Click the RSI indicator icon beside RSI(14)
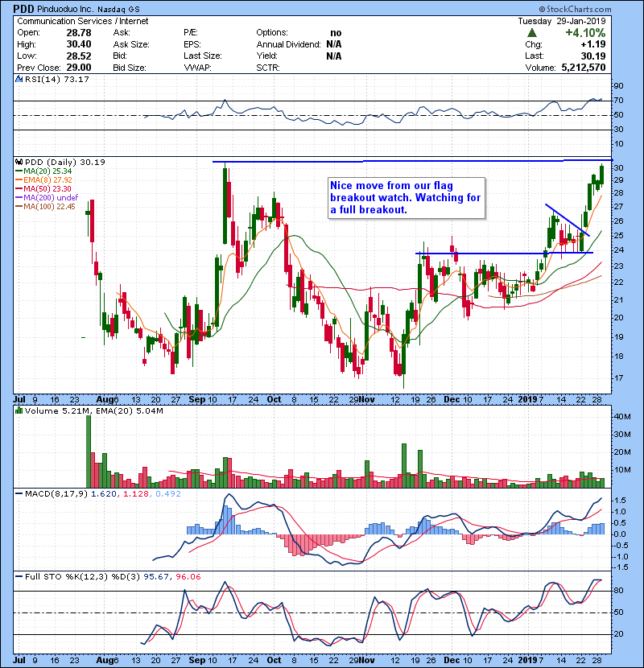 point(19,79)
